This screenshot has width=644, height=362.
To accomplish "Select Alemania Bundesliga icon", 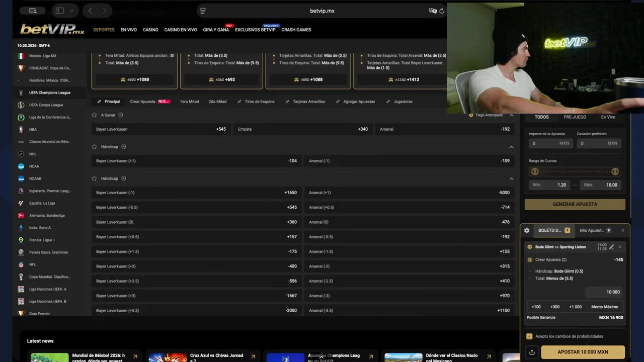I will [21, 215].
